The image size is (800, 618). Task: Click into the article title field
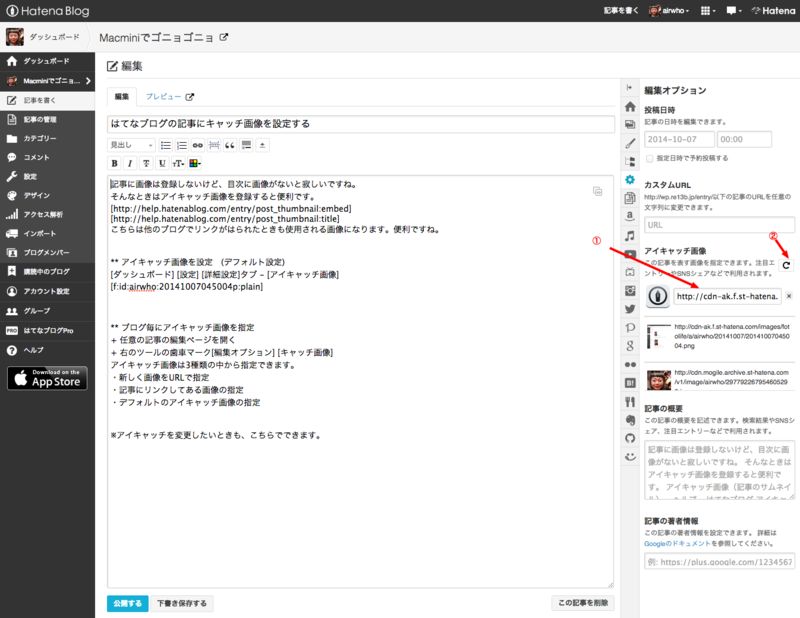point(361,124)
